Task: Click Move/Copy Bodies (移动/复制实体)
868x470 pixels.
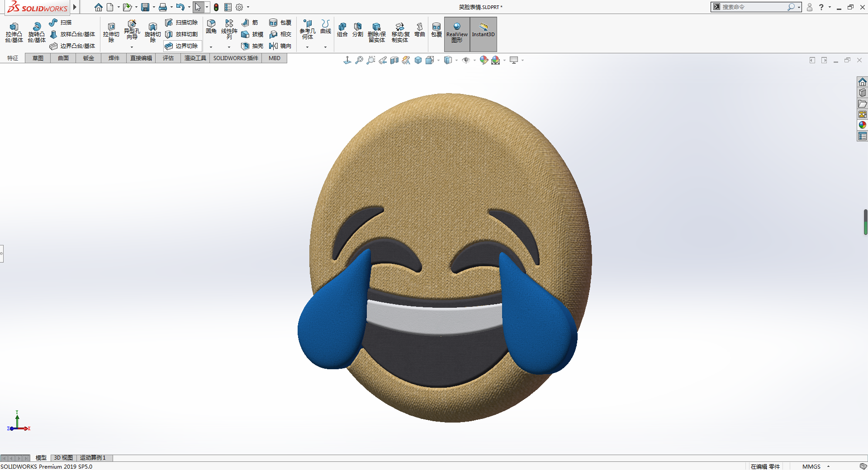Action: (400, 33)
